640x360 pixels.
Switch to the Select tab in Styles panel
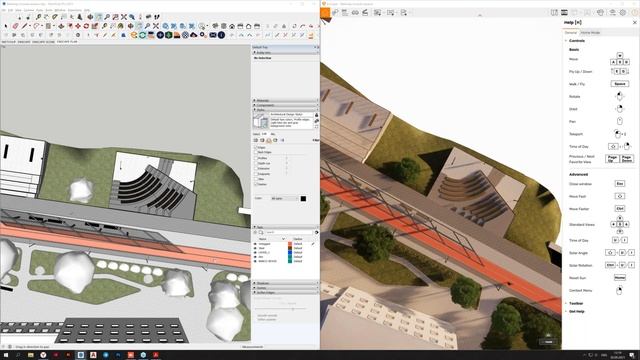256,134
